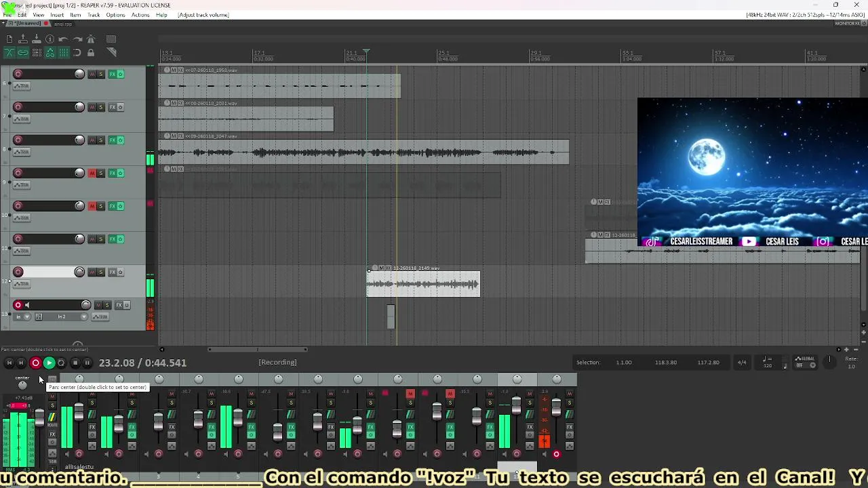Click the New Project toolbar icon

[x=9, y=39]
